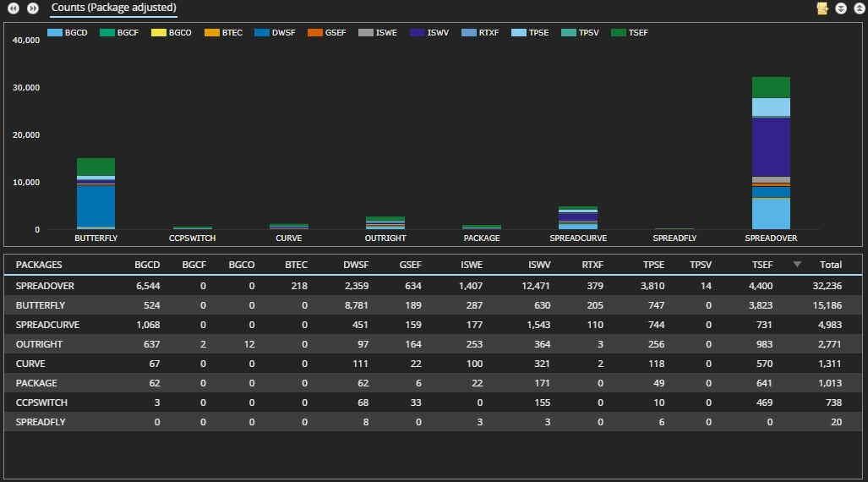Toggle the BGCF legend series

click(x=119, y=33)
